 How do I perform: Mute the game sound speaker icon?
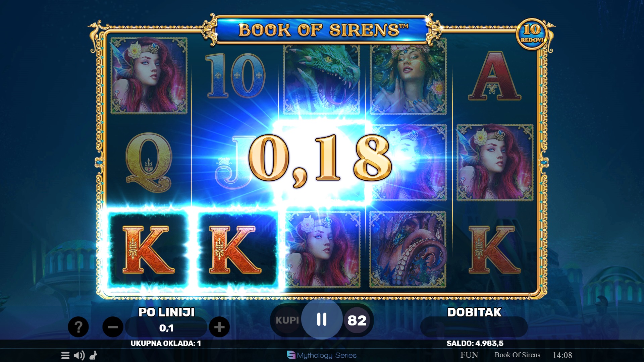point(79,355)
